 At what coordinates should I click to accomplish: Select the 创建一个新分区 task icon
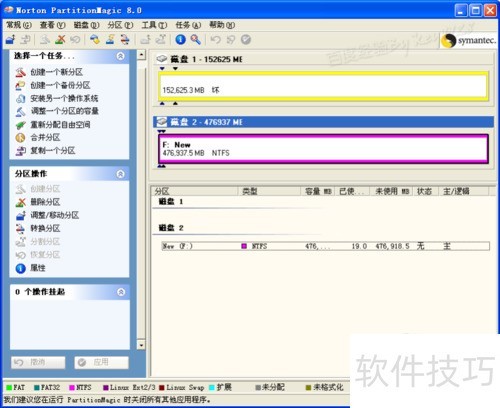click(20, 72)
